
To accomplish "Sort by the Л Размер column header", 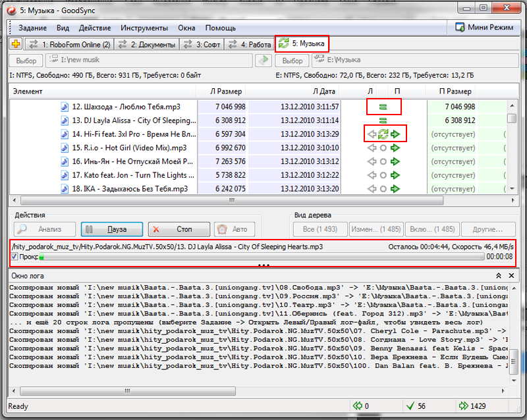I will (x=221, y=92).
